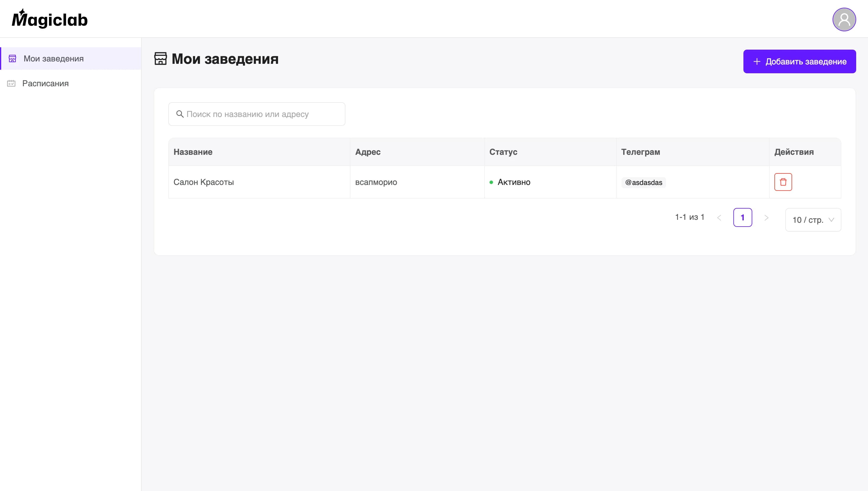Navigate to the Расписания section
This screenshot has height=491, width=868.
[x=45, y=83]
